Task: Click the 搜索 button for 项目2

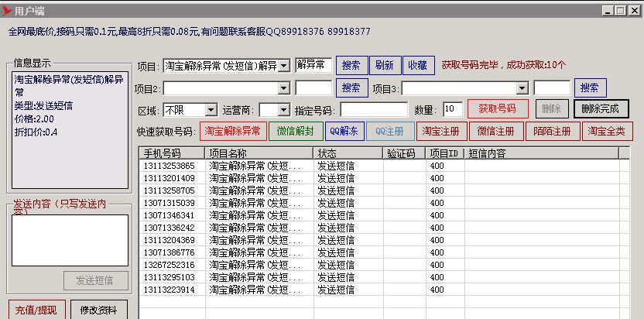Action: (351, 88)
